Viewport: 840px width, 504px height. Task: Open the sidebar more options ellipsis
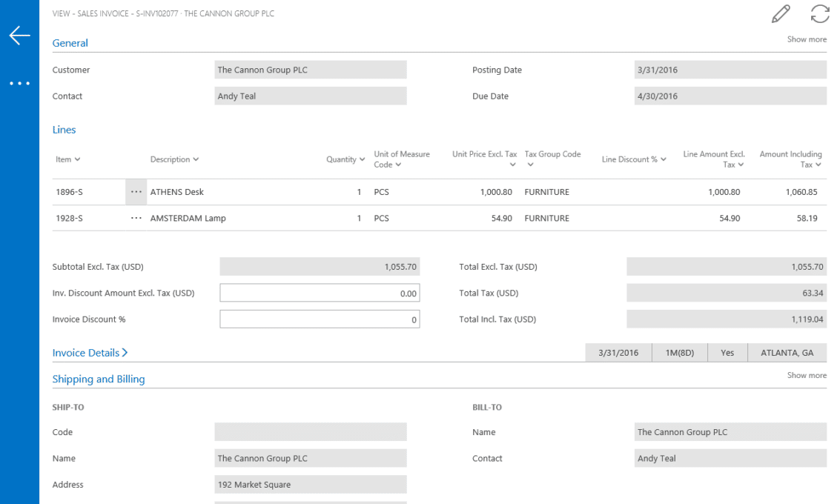coord(19,84)
